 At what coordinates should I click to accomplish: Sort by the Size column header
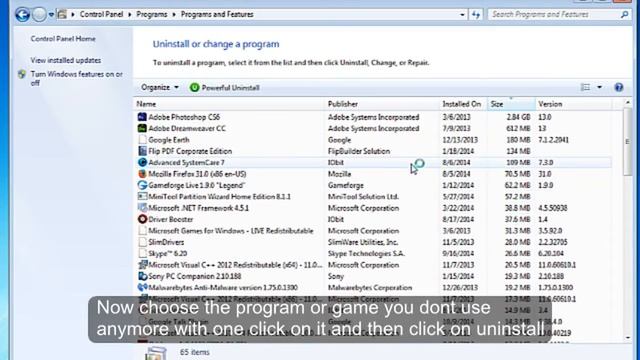click(511, 104)
